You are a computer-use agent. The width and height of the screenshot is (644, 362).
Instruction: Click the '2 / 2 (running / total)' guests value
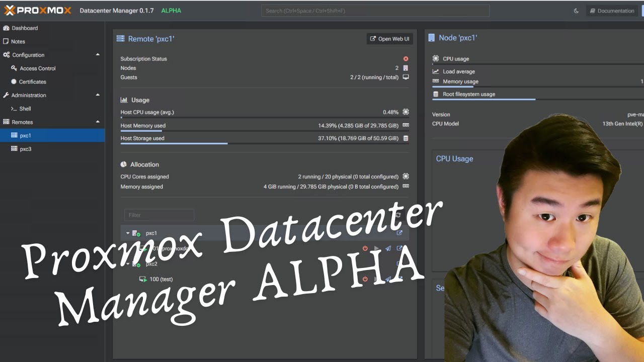pyautogui.click(x=374, y=77)
